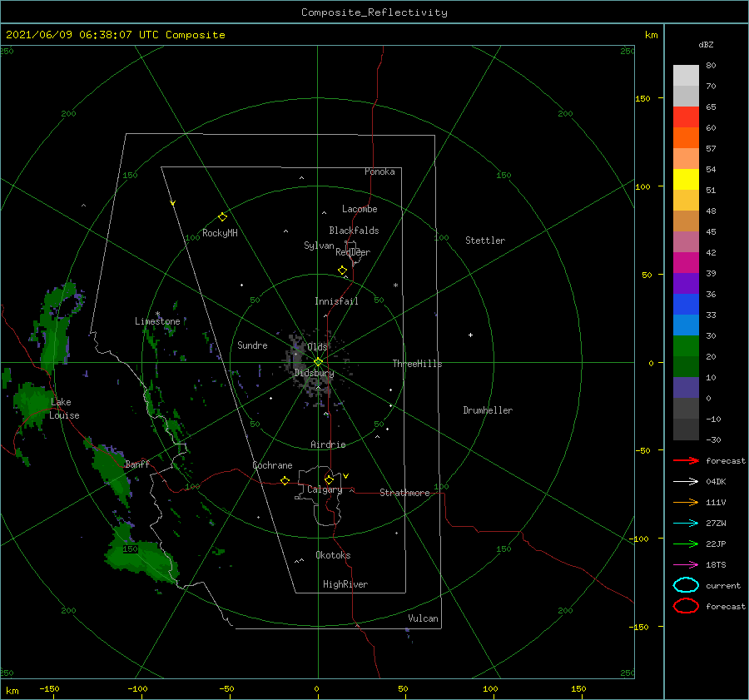Screen dimensions: 749x700
Task: Click the yellow diamond marker below RedDeer
Action: pyautogui.click(x=342, y=271)
